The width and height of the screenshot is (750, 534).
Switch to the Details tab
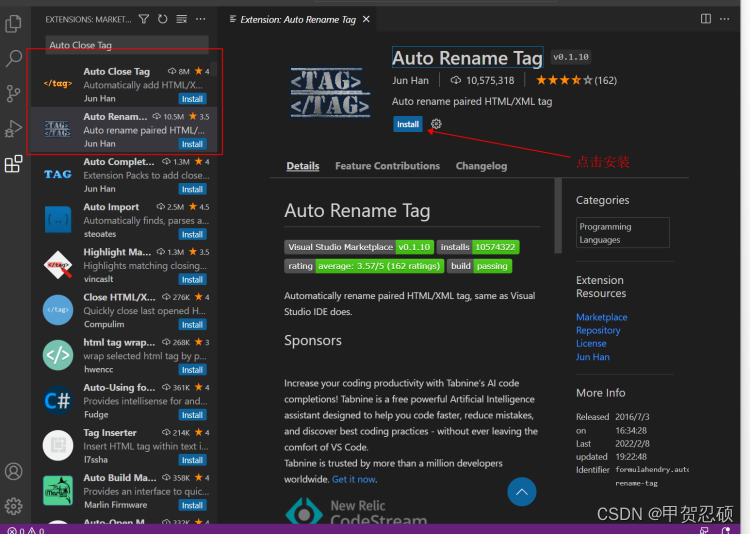(x=303, y=166)
